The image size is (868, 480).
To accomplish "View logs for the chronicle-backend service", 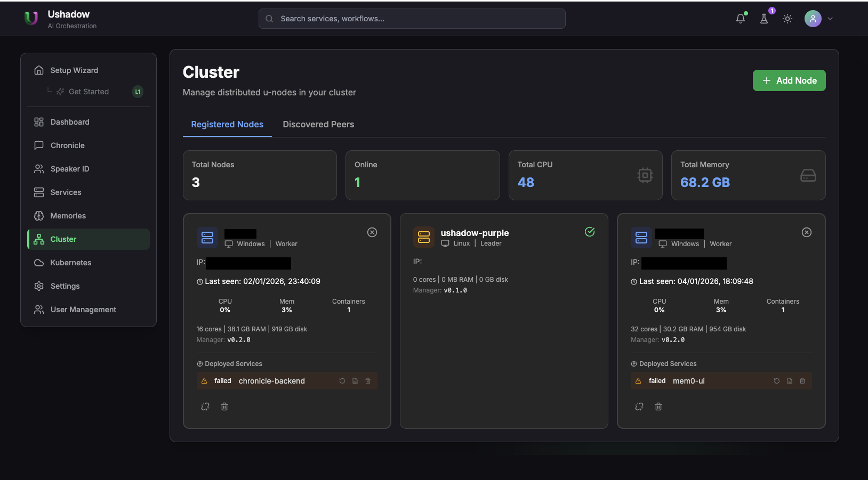I will tap(355, 380).
